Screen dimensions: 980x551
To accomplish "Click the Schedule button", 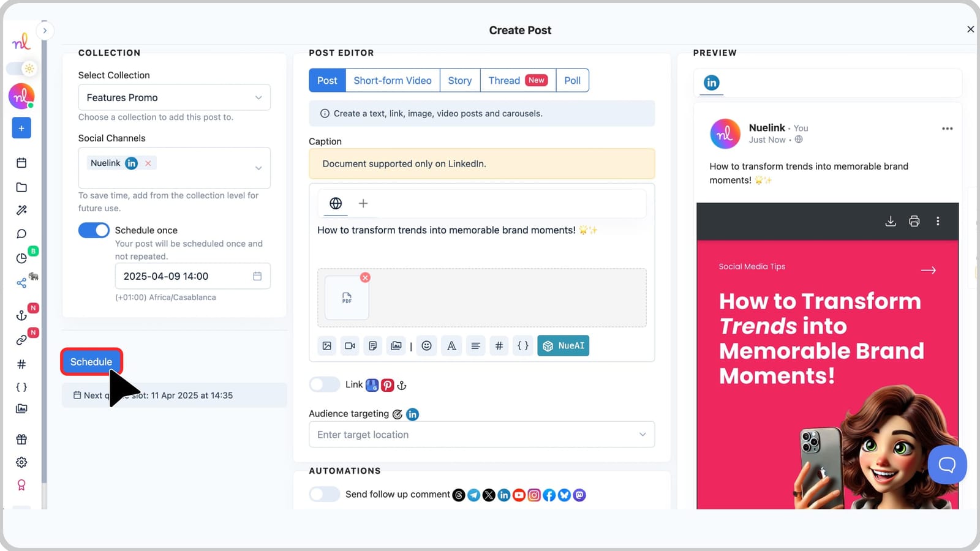I will pyautogui.click(x=91, y=362).
